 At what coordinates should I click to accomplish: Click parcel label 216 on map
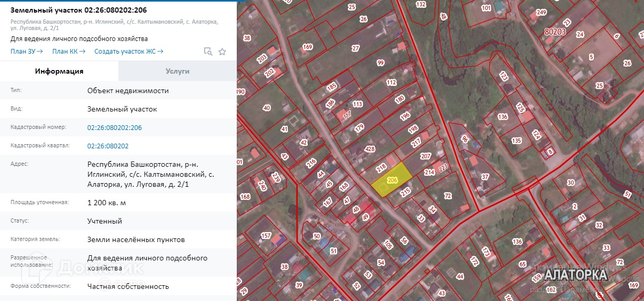[311, 162]
